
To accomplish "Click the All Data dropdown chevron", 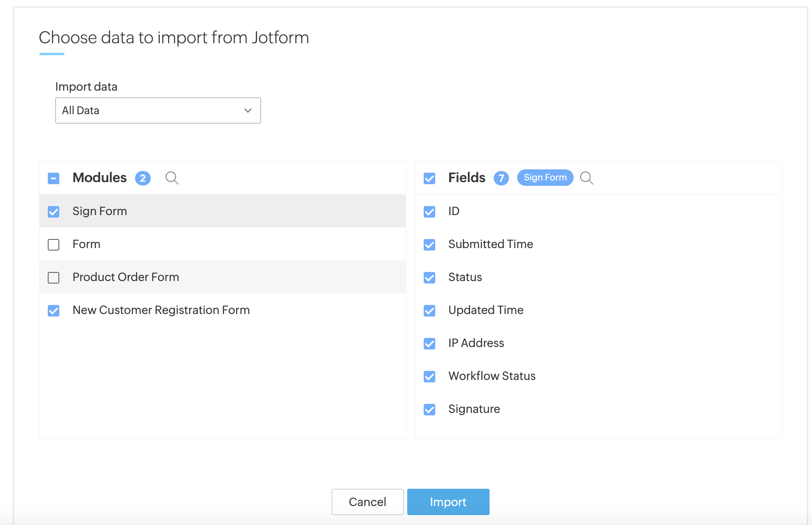I will 247,110.
